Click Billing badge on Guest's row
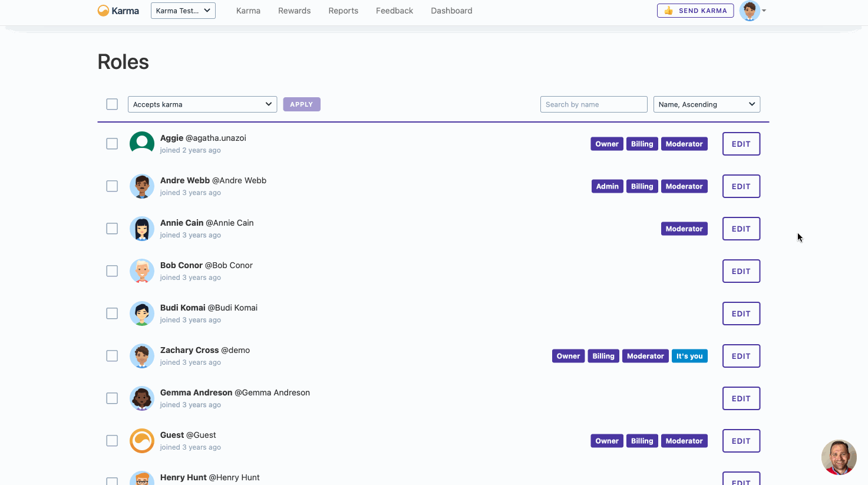 click(x=642, y=441)
